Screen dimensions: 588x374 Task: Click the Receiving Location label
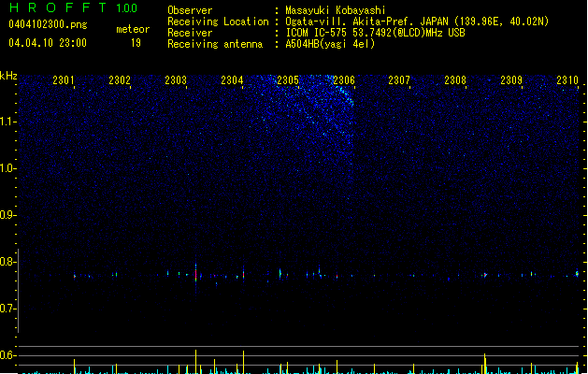click(x=218, y=22)
